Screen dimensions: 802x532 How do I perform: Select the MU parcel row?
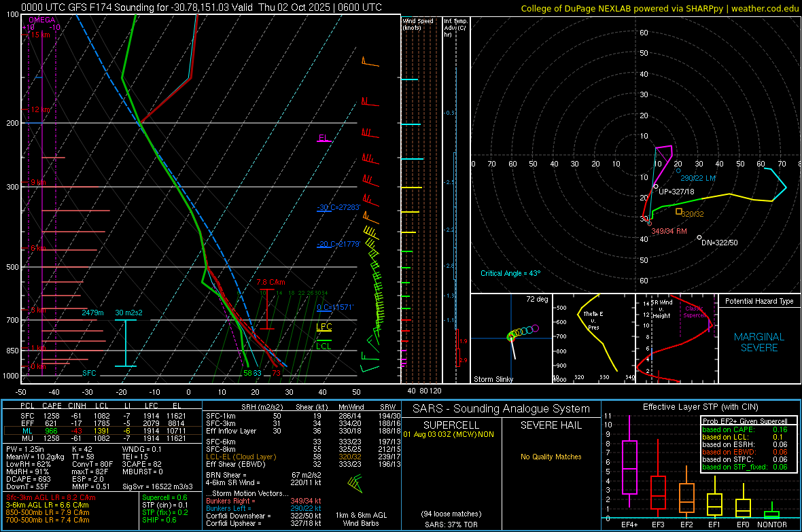tap(103, 438)
